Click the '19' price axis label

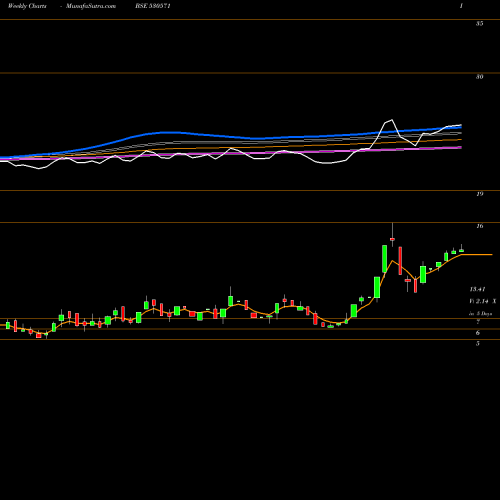[479, 194]
